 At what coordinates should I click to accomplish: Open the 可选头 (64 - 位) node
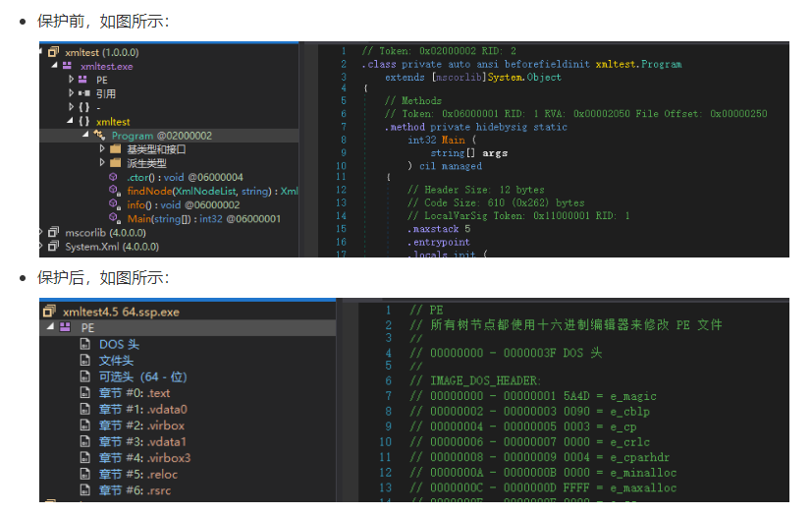(x=142, y=377)
